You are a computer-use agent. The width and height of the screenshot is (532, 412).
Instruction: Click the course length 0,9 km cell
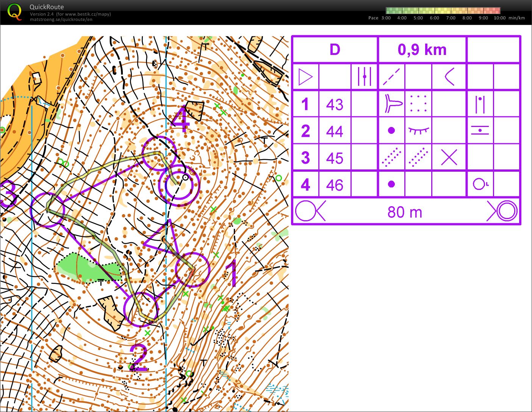pyautogui.click(x=422, y=50)
